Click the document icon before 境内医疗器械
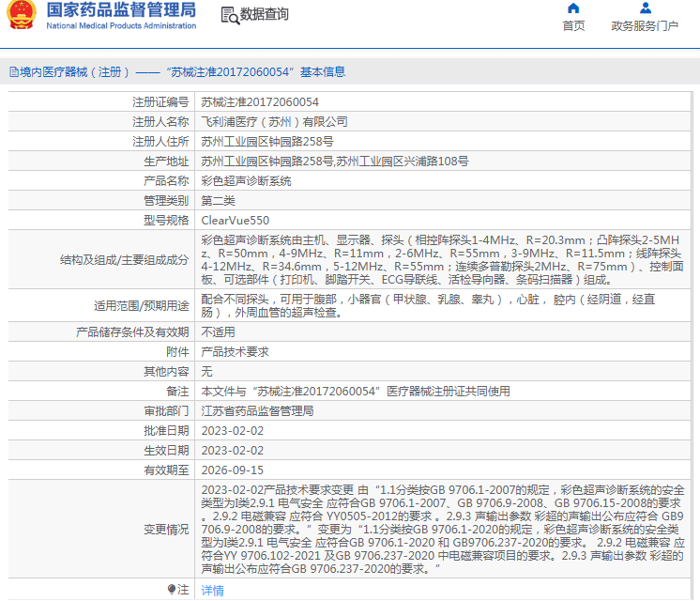Screen dimensions: 700x601 tap(14, 72)
